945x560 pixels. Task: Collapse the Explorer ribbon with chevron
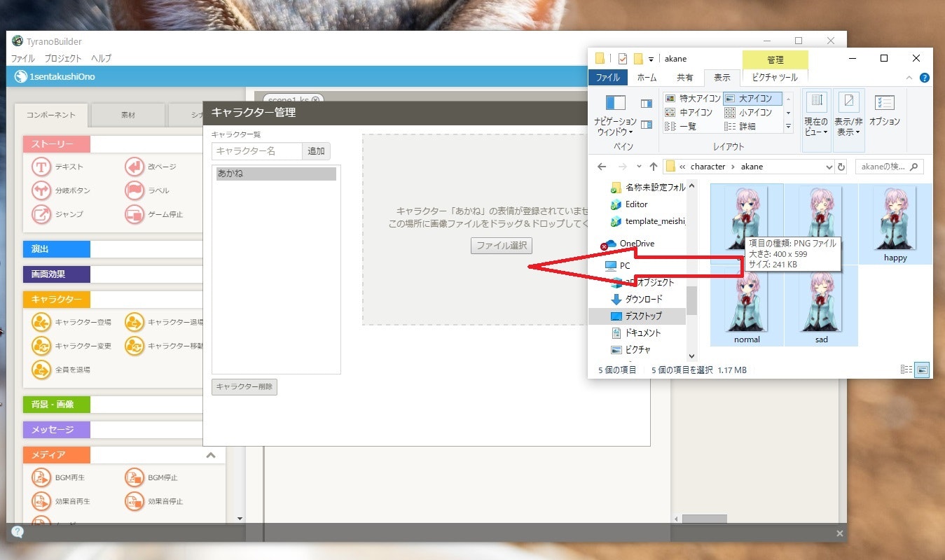[x=909, y=78]
